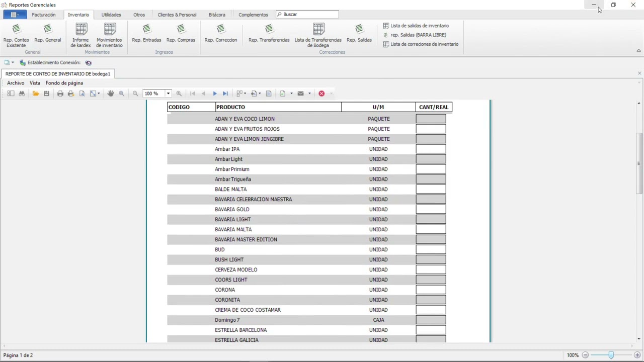
Task: Open send by email dropdown arrow
Action: (x=309, y=94)
